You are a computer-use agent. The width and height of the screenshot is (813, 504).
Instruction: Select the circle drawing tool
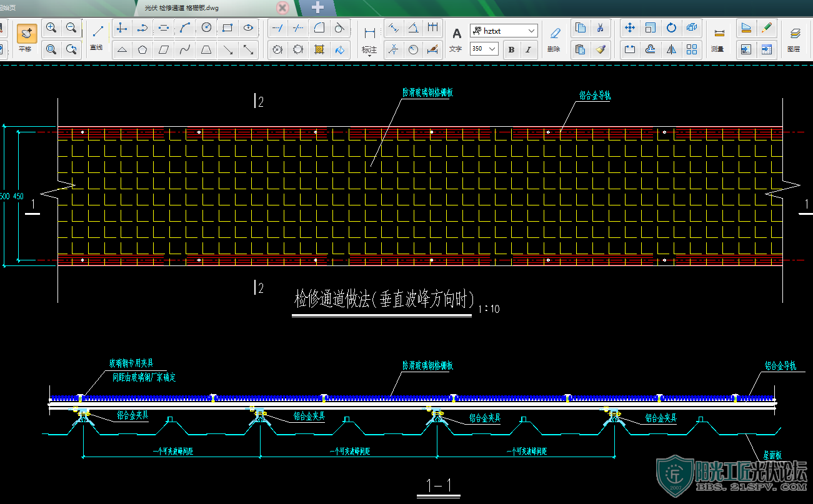click(206, 28)
